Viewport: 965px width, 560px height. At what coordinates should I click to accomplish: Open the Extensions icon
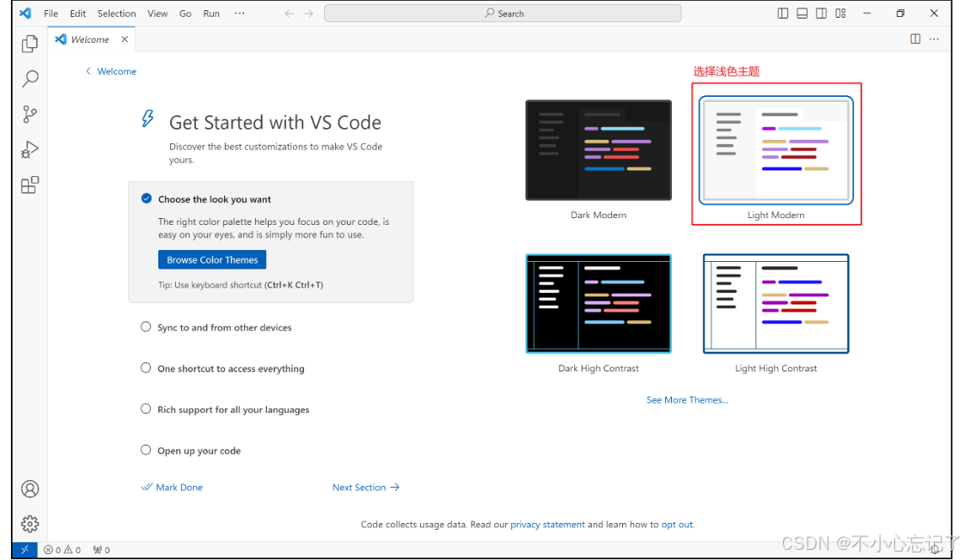29,184
